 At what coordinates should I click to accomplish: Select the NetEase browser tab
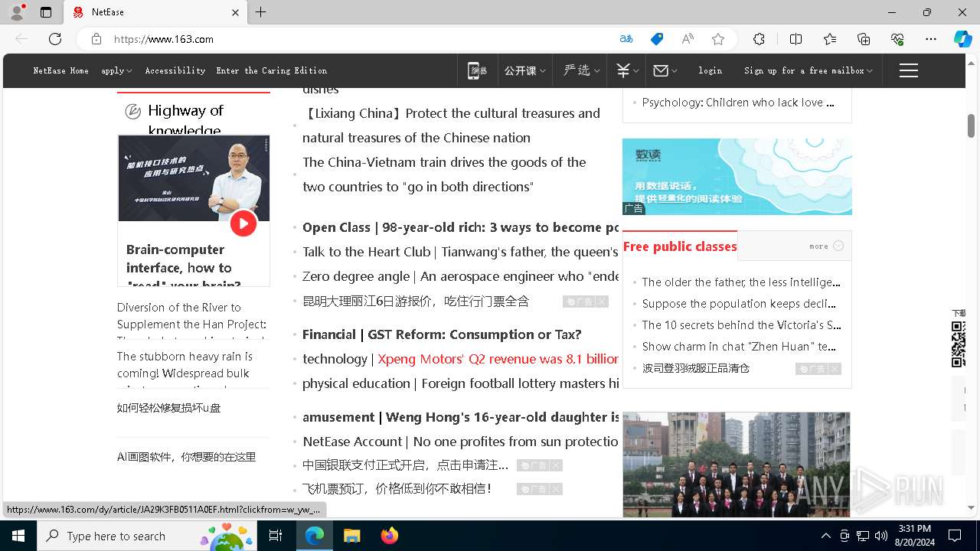[157, 12]
